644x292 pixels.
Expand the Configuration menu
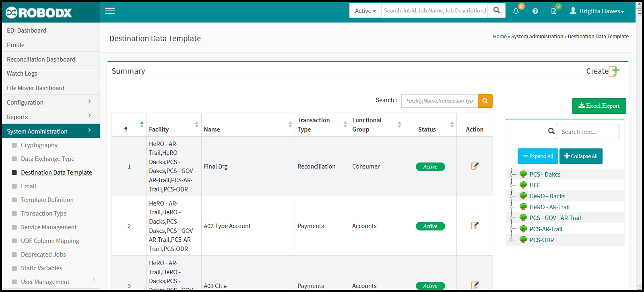coord(51,102)
